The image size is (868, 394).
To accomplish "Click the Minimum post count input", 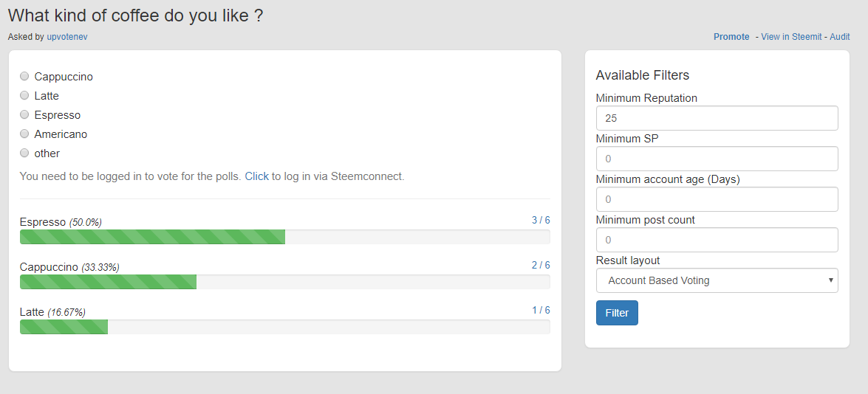I will tap(716, 240).
